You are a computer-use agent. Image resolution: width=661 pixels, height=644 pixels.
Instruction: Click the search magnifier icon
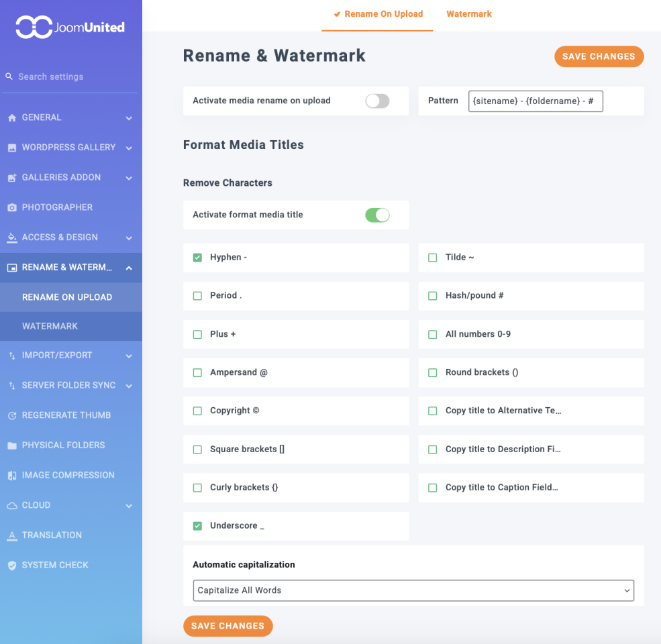point(9,76)
